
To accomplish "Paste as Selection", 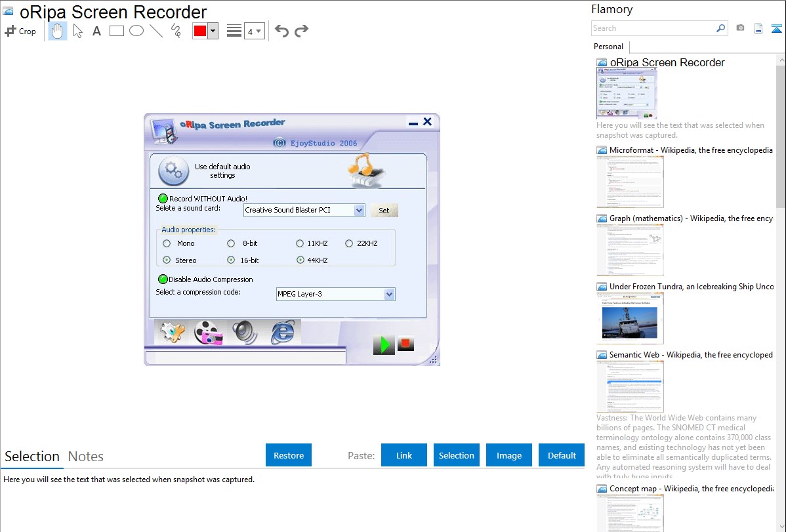I will click(x=456, y=455).
